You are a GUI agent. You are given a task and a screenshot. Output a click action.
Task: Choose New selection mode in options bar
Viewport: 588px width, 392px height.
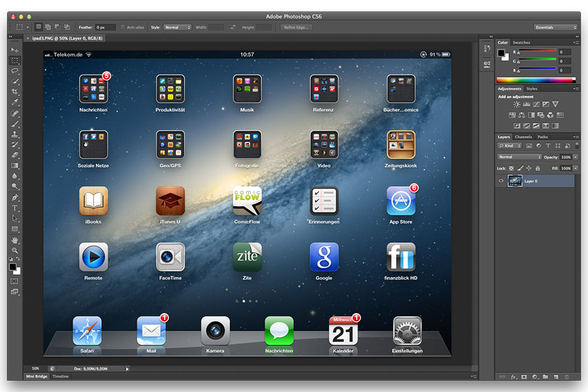[39, 27]
